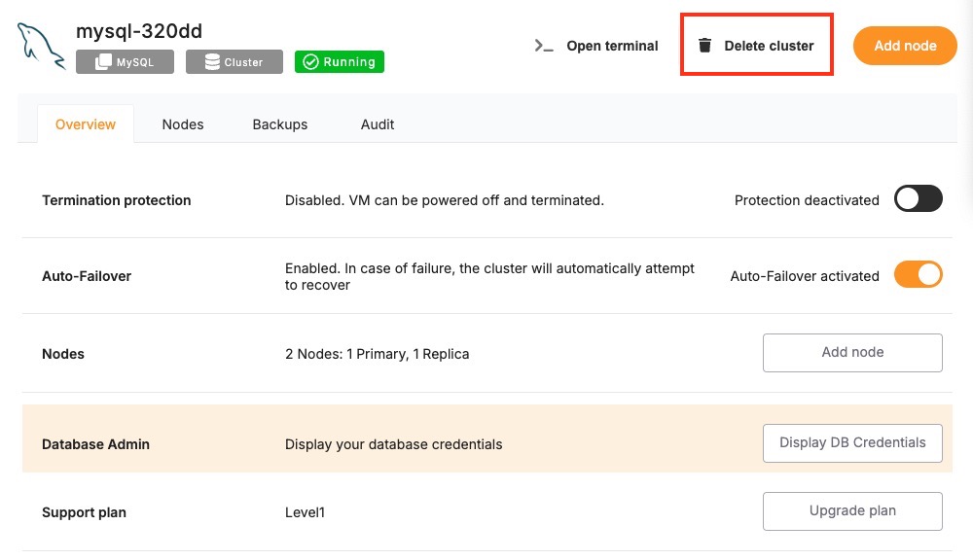Choose the Upgrade plan button
The width and height of the screenshot is (973, 560).
[x=852, y=510]
